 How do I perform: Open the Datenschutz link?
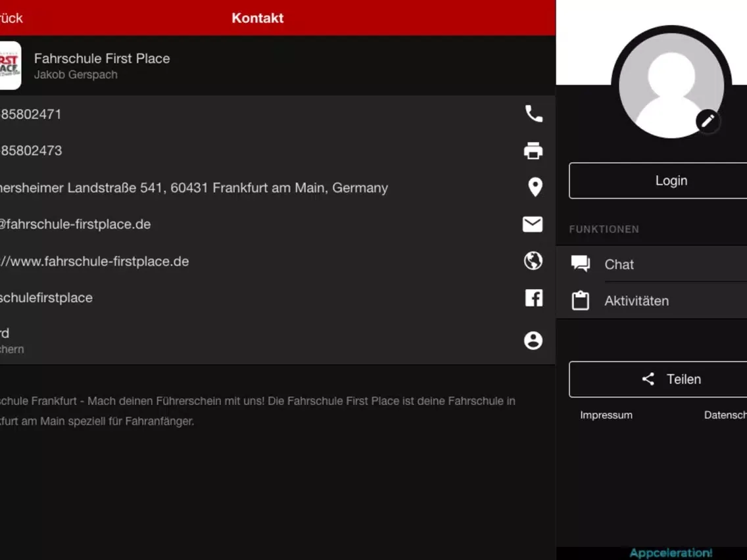pos(725,415)
